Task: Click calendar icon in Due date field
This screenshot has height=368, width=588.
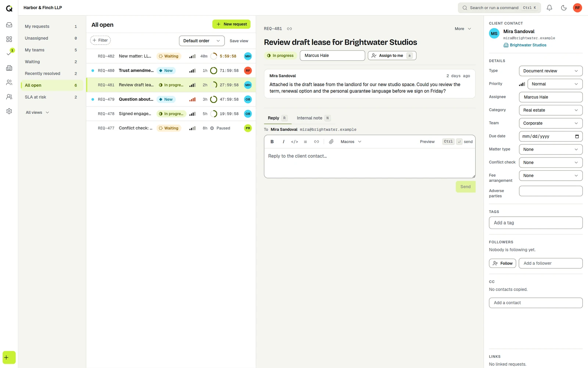Action: 577,137
